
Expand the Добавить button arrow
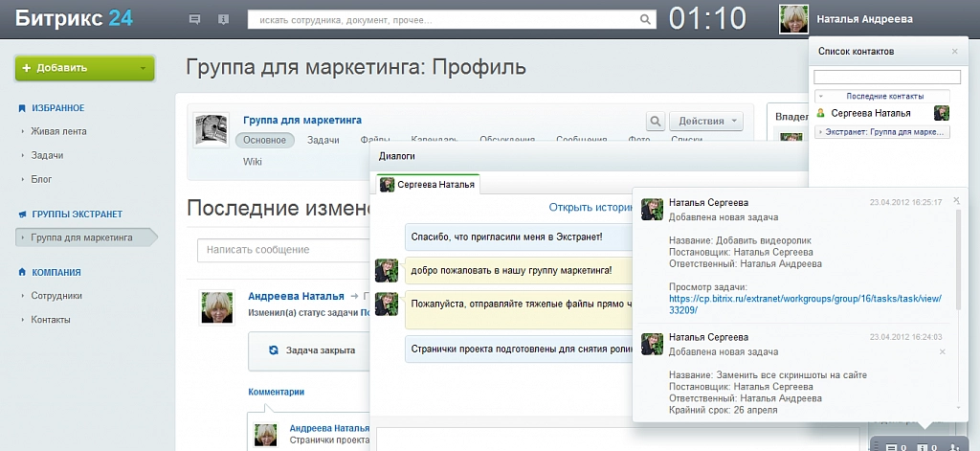[144, 68]
